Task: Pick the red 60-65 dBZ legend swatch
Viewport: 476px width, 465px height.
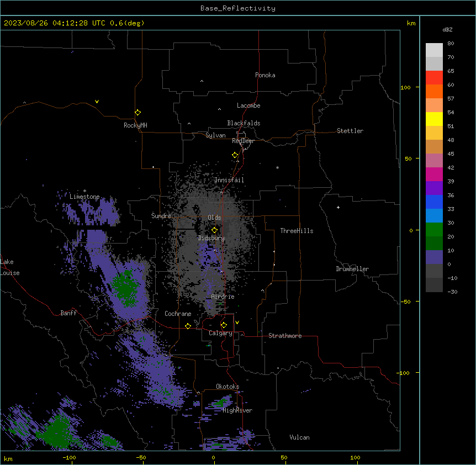Action: pyautogui.click(x=434, y=78)
